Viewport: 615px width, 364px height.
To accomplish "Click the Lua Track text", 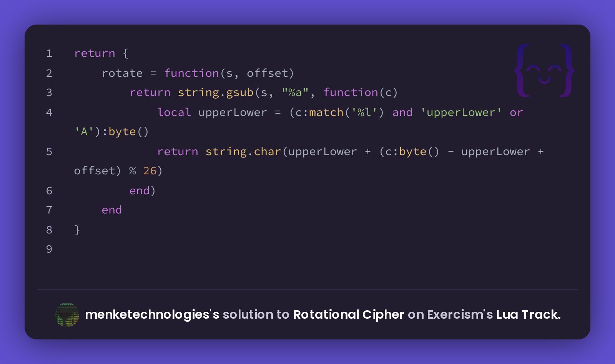I will coord(529,314).
